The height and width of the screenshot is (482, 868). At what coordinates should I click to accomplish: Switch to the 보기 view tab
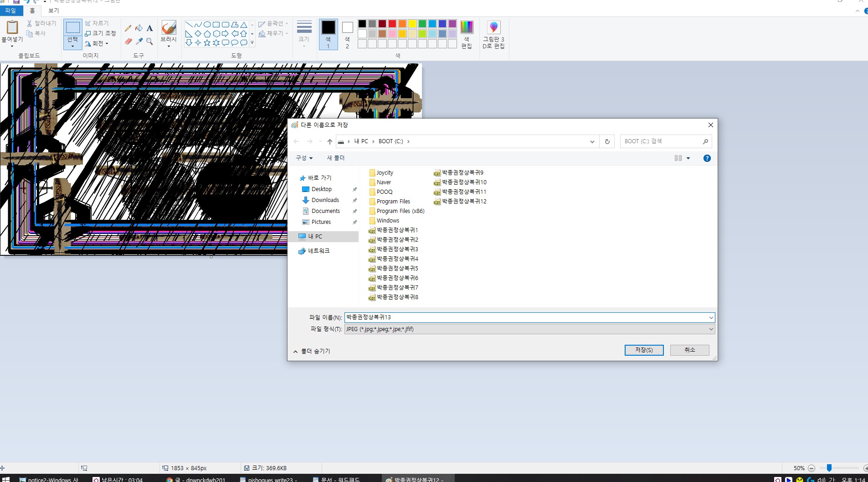point(54,10)
